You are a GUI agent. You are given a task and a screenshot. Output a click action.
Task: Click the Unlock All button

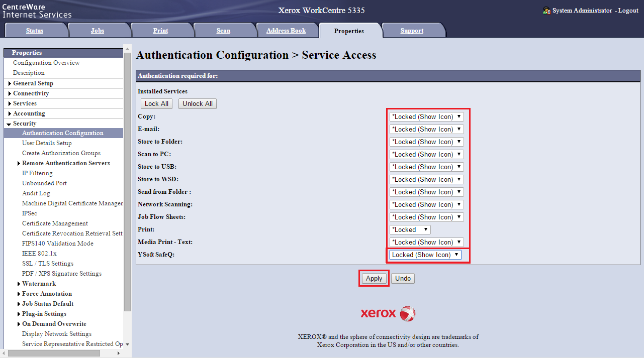(x=197, y=103)
